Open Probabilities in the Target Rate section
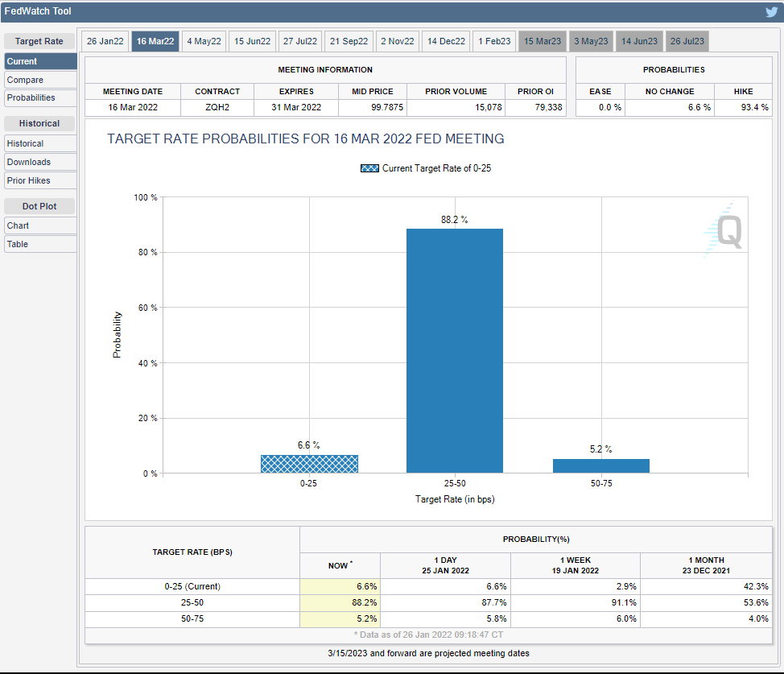This screenshot has width=784, height=674. (x=40, y=98)
